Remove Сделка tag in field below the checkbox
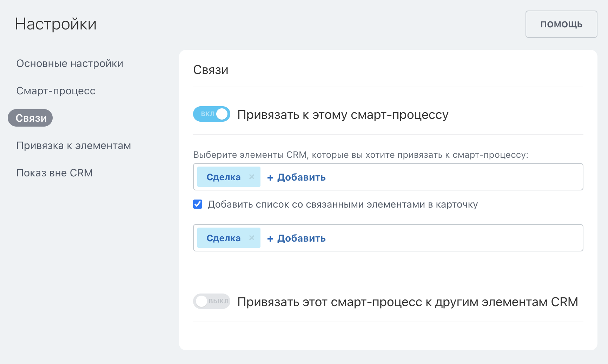The width and height of the screenshot is (608, 364). pos(252,238)
